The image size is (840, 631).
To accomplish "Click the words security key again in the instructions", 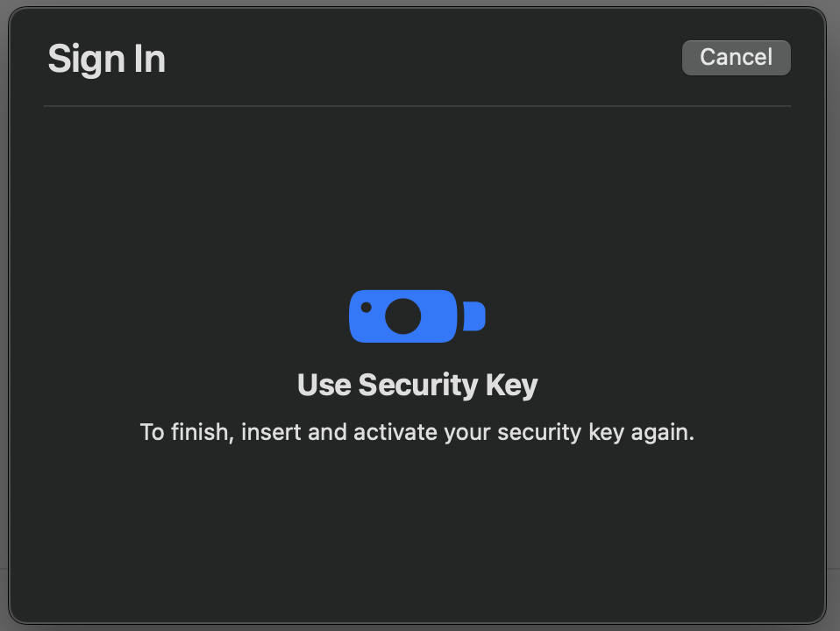I will pos(595,432).
